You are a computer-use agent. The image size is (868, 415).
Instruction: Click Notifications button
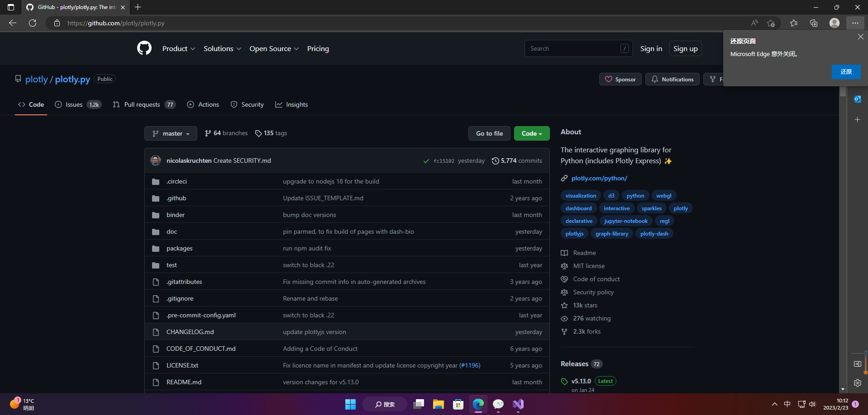click(672, 79)
